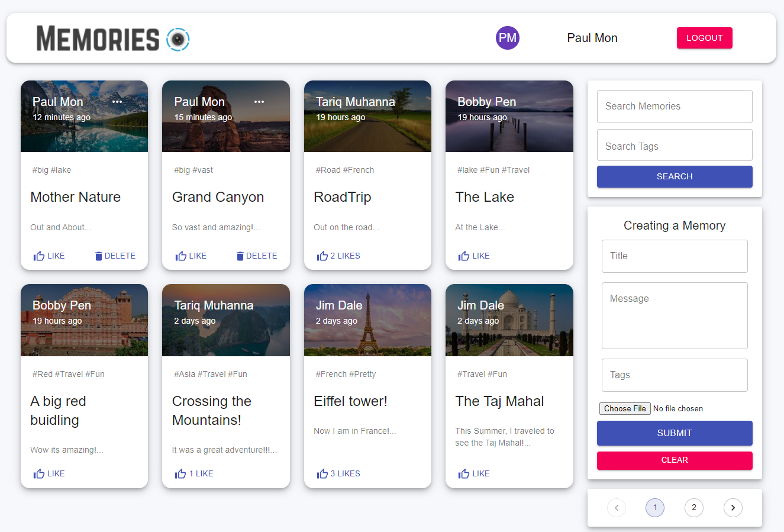
Task: Open the options menu on Mother Nature card
Action: point(117,101)
